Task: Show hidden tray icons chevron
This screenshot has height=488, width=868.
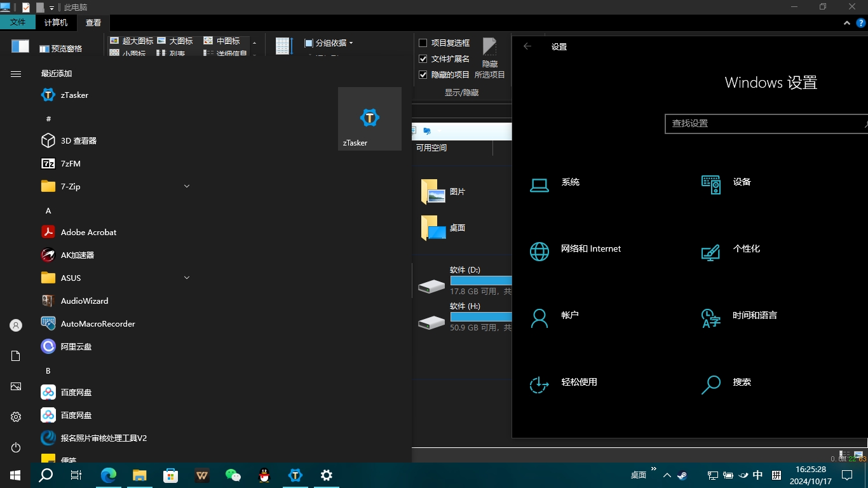Action: pyautogui.click(x=667, y=475)
